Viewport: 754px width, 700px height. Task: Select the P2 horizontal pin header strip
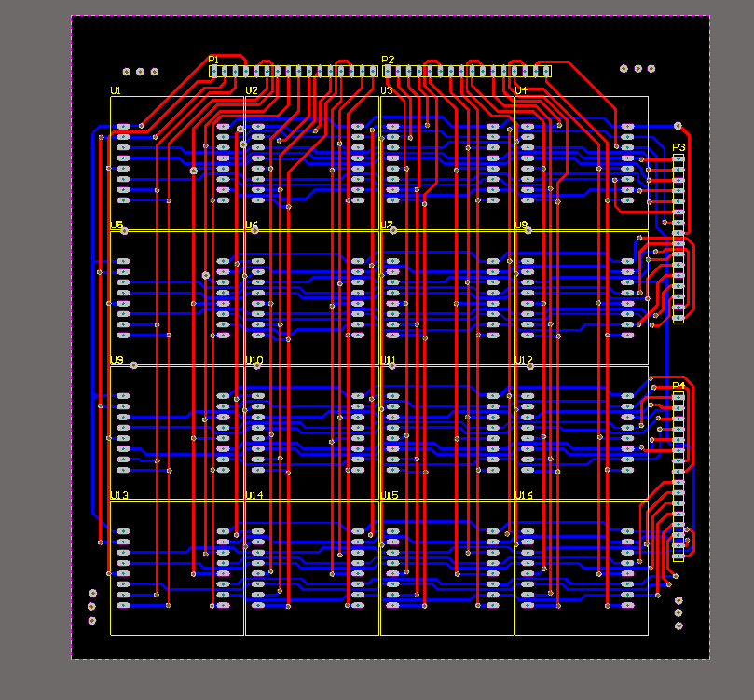click(x=467, y=72)
